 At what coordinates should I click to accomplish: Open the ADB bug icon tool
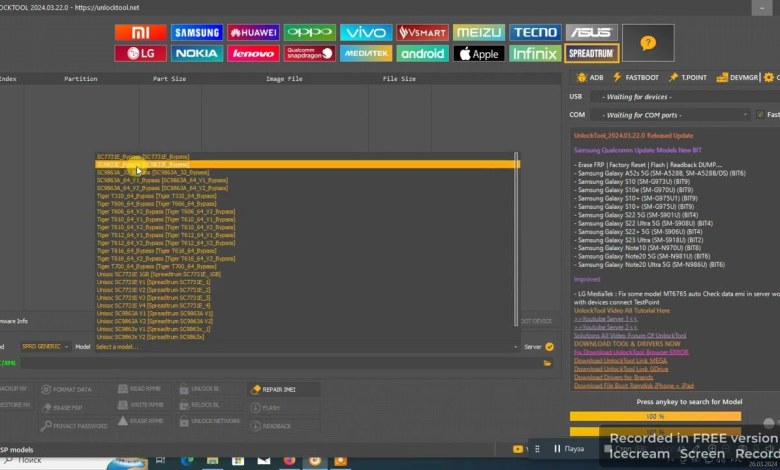(x=590, y=77)
